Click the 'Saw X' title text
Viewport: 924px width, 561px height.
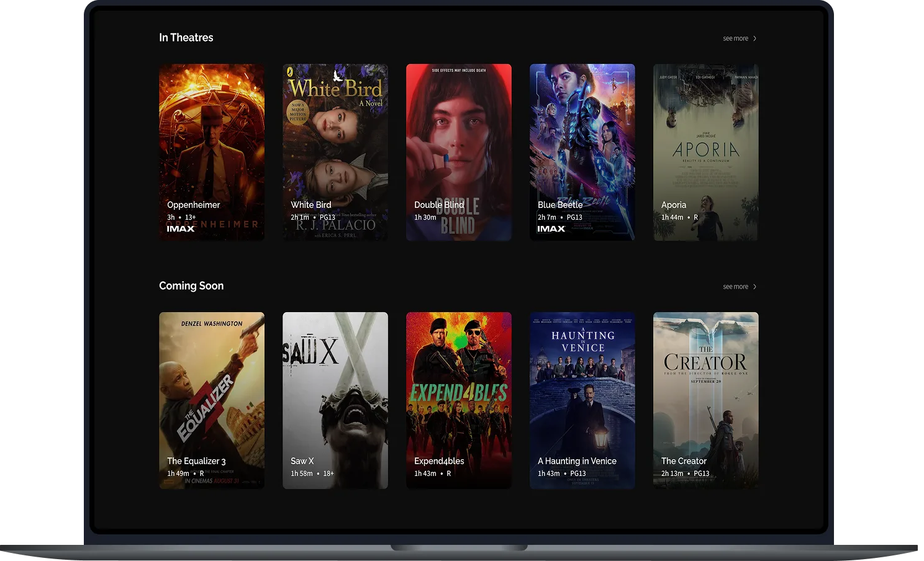coord(302,461)
